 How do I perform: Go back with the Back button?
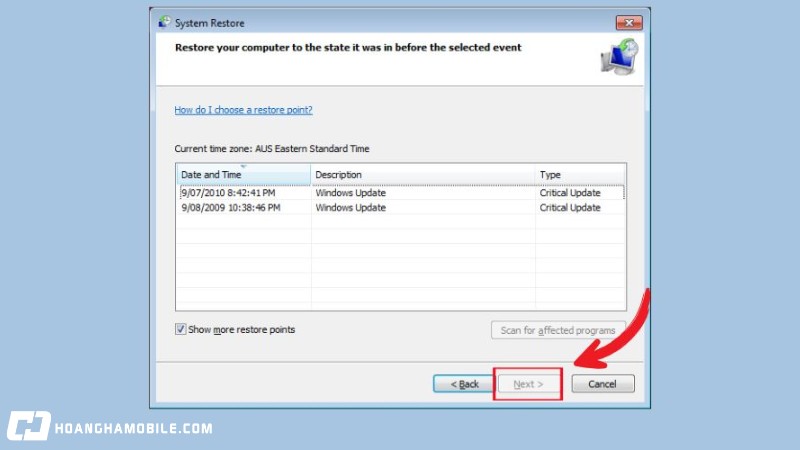coord(464,384)
